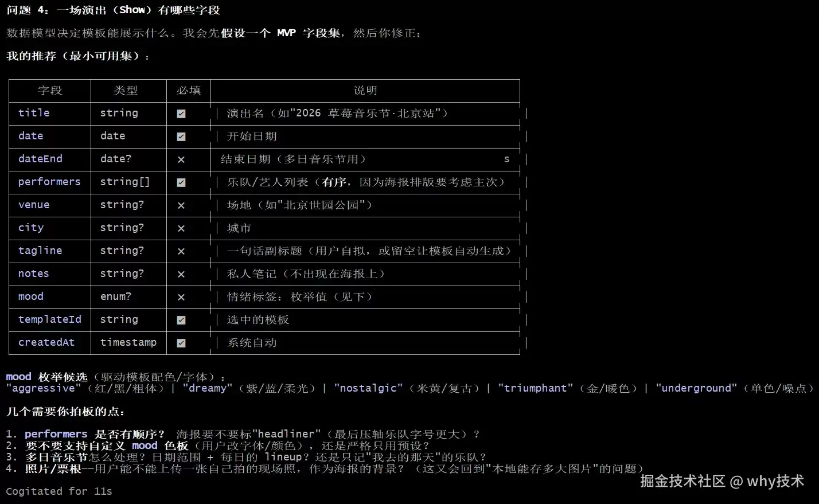Click the mood value "aggressive"
The width and height of the screenshot is (819, 504).
tap(44, 388)
